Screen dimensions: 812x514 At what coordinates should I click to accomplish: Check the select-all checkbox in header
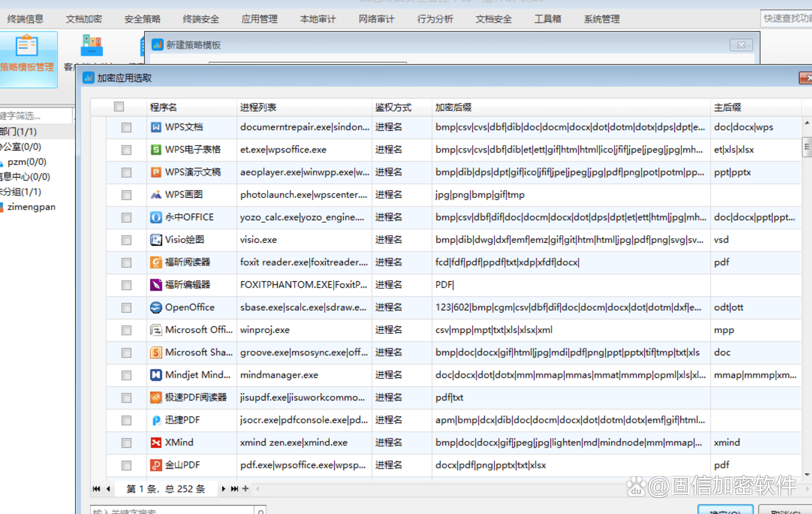click(119, 107)
